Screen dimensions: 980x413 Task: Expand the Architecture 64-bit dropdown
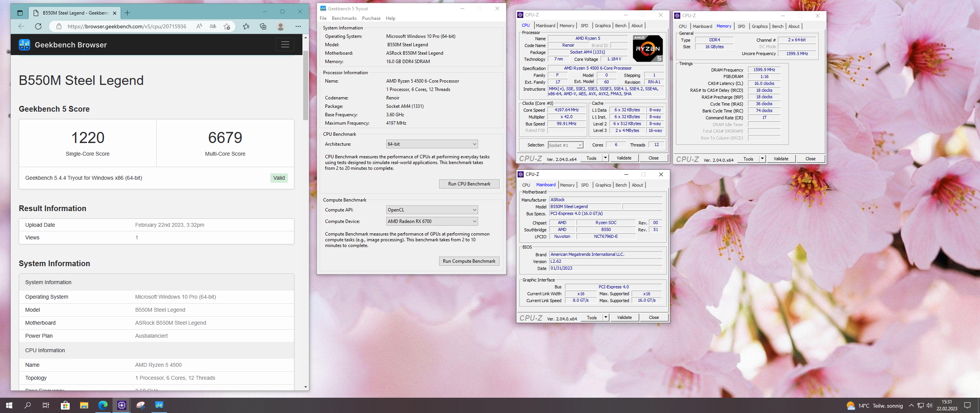pos(432,144)
